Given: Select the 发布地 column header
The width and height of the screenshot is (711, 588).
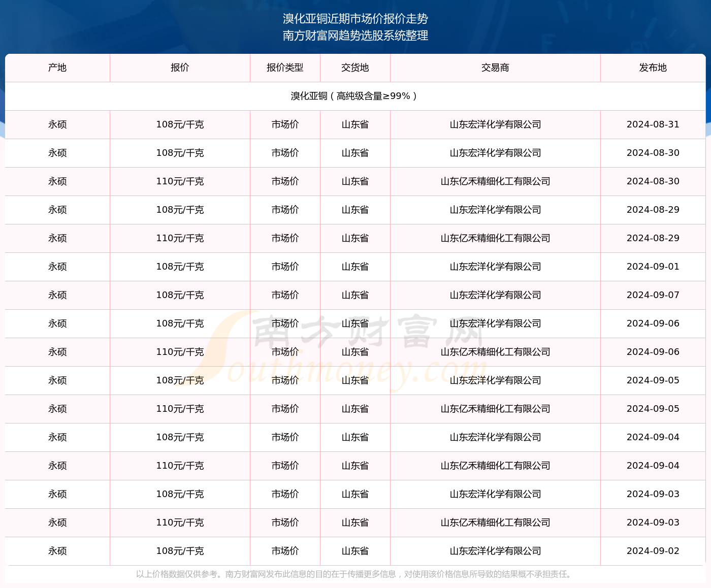Looking at the screenshot, I should pos(653,68).
